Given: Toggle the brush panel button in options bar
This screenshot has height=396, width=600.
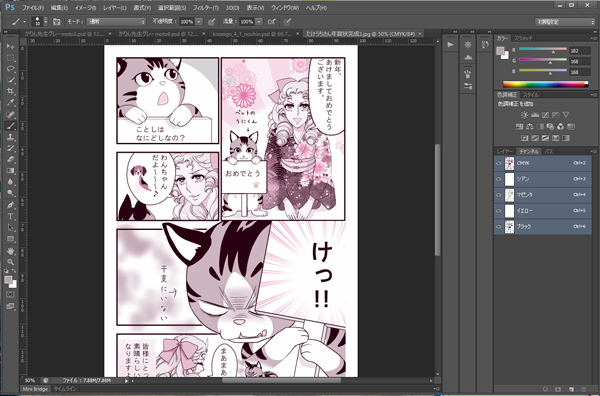Looking at the screenshot, I should tap(57, 22).
